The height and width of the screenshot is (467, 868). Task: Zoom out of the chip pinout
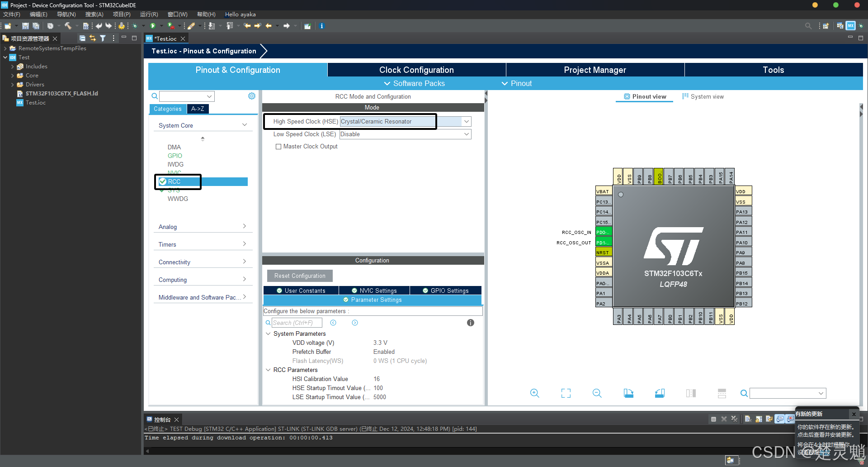click(x=597, y=393)
